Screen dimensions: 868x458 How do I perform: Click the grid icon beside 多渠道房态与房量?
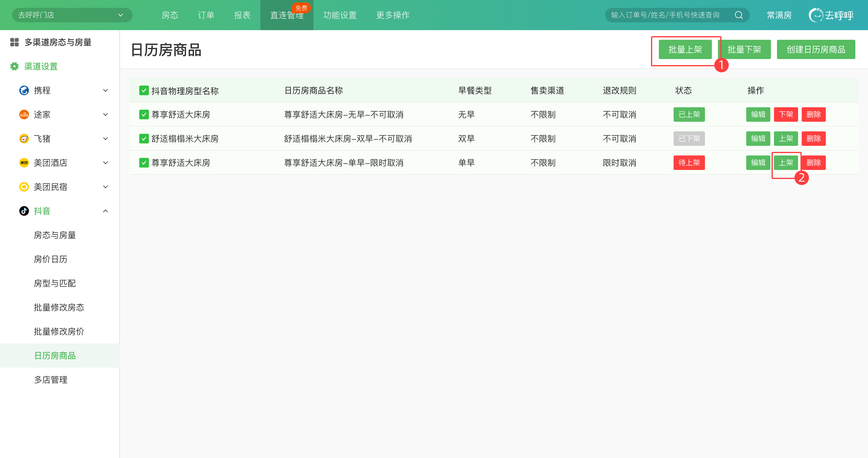(14, 42)
